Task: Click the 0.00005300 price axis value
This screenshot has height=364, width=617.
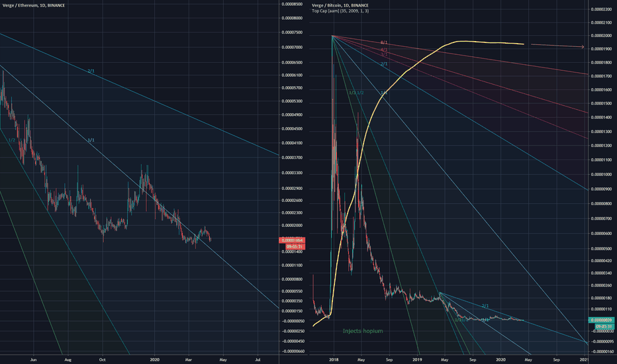Action: click(292, 101)
